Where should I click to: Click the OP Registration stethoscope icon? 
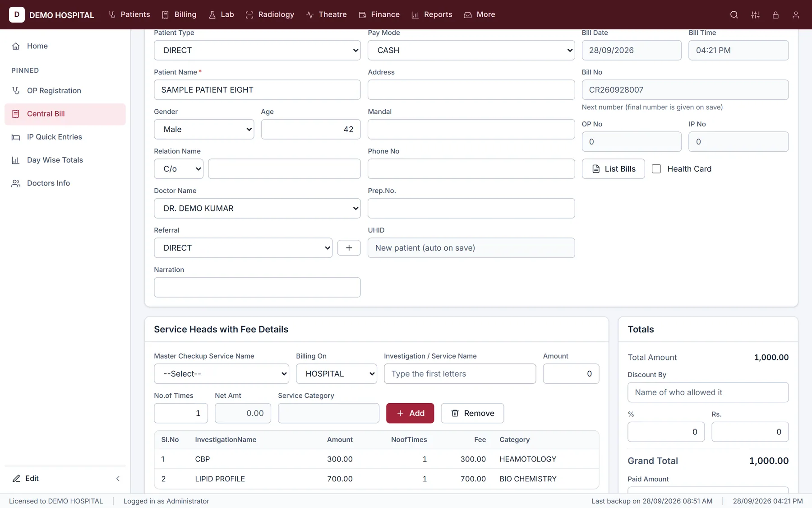click(x=16, y=91)
